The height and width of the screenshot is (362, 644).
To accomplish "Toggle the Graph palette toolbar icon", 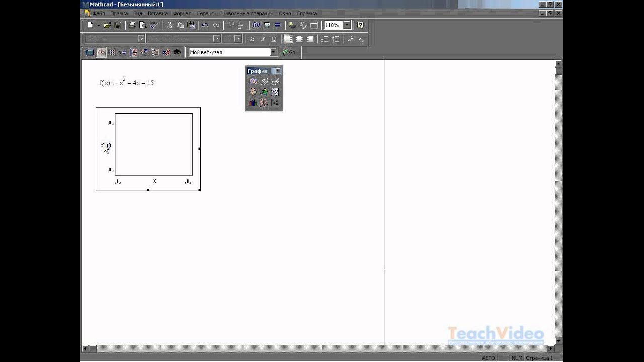I will (x=101, y=52).
